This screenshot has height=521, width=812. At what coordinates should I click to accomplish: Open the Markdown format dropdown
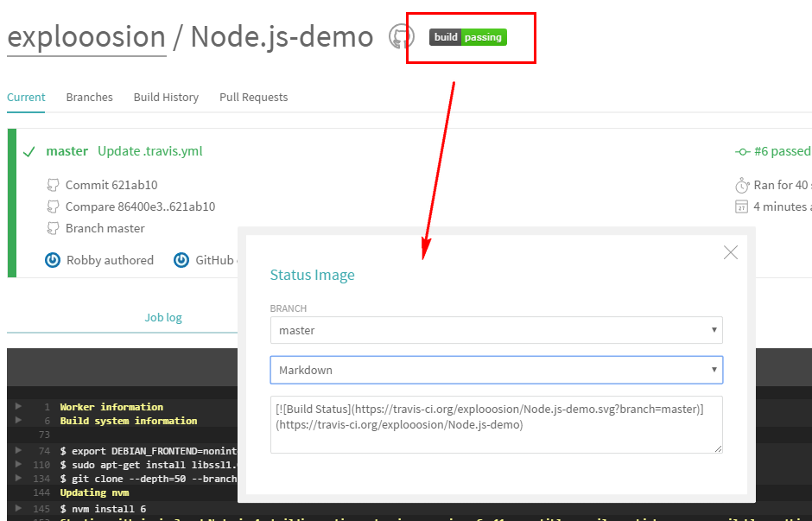(496, 370)
